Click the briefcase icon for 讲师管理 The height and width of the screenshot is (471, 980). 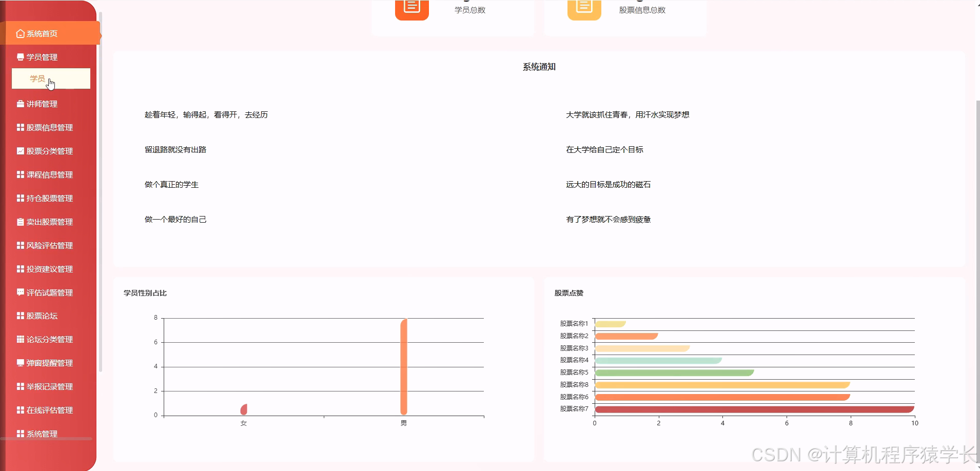point(21,104)
